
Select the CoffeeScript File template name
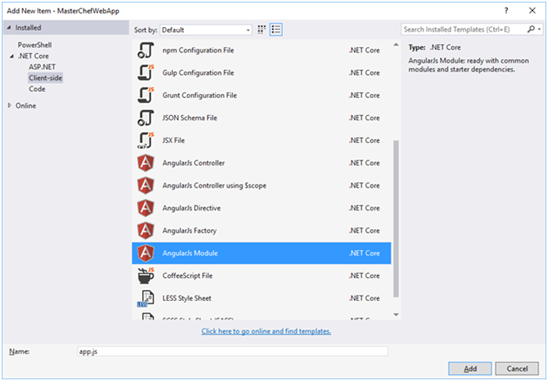[187, 276]
